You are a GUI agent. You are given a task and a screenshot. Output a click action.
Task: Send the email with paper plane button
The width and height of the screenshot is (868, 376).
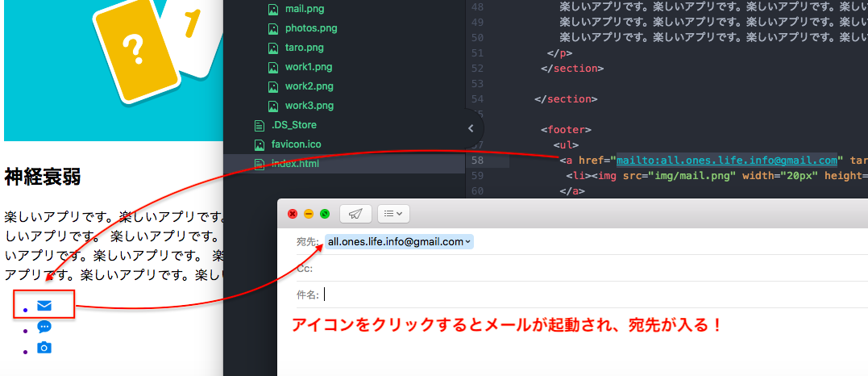coord(355,214)
